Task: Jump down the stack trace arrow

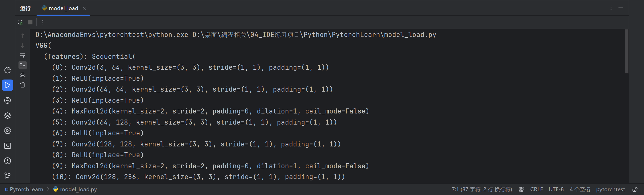Action: (x=23, y=46)
